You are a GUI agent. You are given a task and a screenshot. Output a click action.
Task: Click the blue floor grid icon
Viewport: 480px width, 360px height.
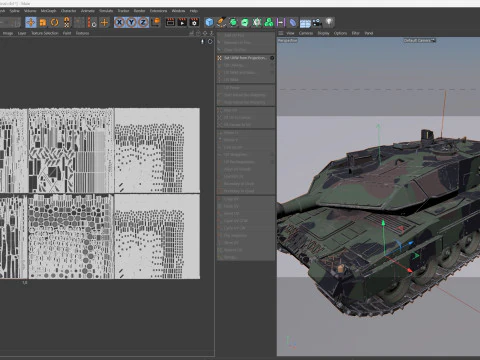pos(305,23)
